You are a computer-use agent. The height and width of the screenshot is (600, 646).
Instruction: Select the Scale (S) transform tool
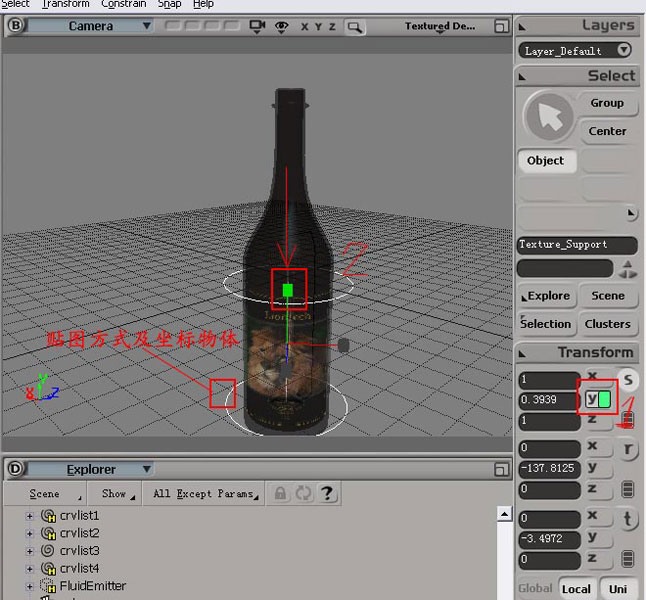tap(627, 380)
